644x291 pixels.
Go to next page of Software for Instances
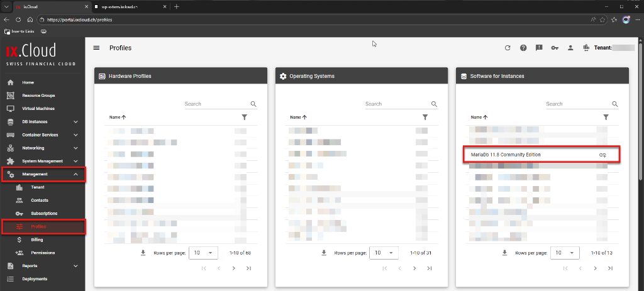(595, 268)
